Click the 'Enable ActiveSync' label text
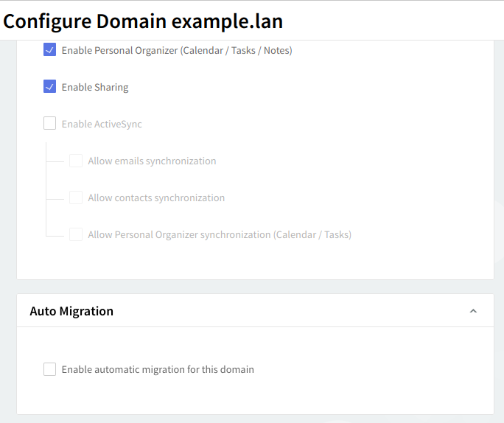The height and width of the screenshot is (423, 504). (x=102, y=125)
